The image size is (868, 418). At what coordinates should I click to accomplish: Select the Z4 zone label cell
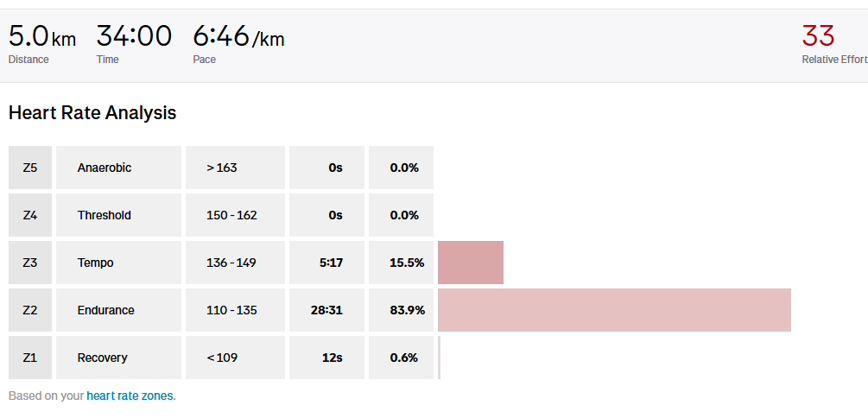[x=30, y=215]
